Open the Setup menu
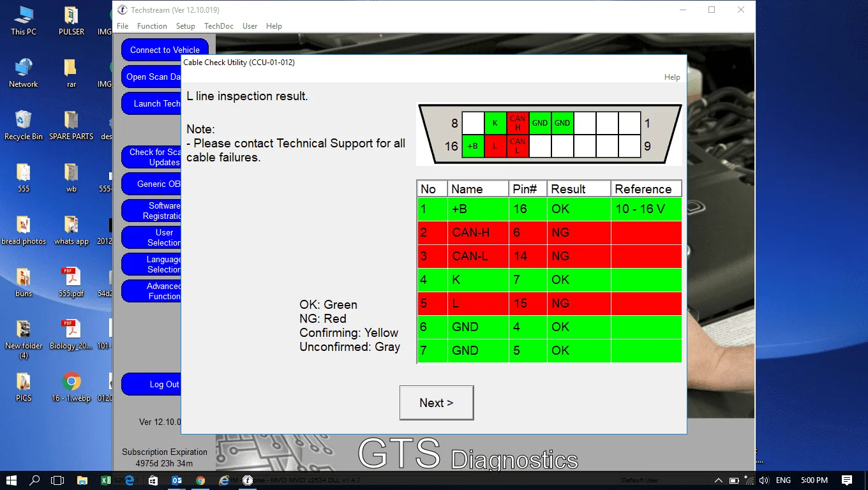The height and width of the screenshot is (490, 868). point(186,26)
